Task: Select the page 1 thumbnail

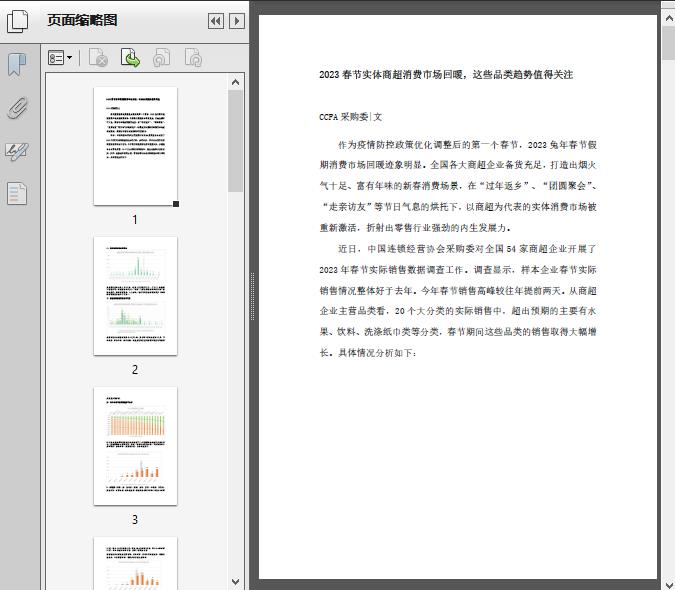Action: (135, 146)
